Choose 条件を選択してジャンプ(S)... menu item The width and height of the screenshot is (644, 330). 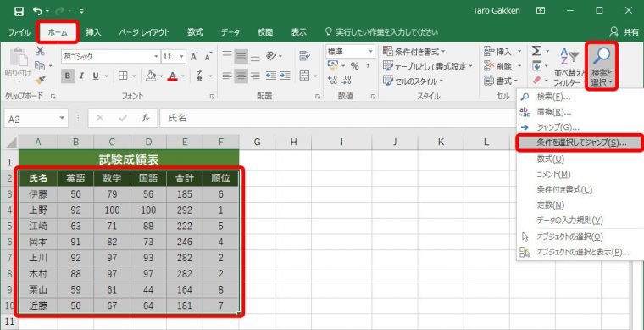[x=580, y=143]
